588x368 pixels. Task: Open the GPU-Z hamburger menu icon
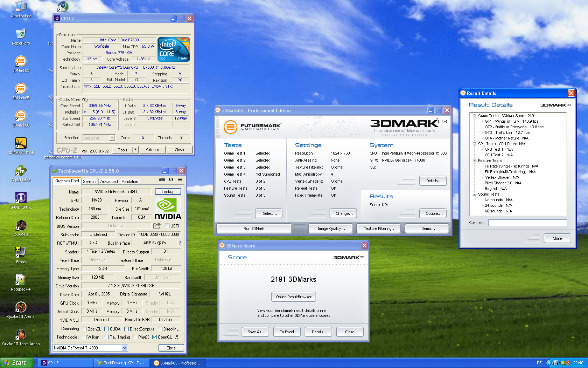[180, 179]
